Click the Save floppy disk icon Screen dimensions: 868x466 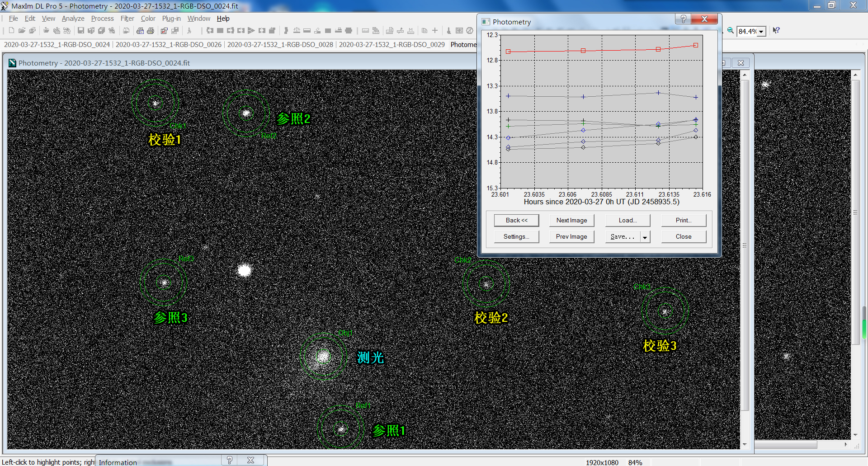81,31
